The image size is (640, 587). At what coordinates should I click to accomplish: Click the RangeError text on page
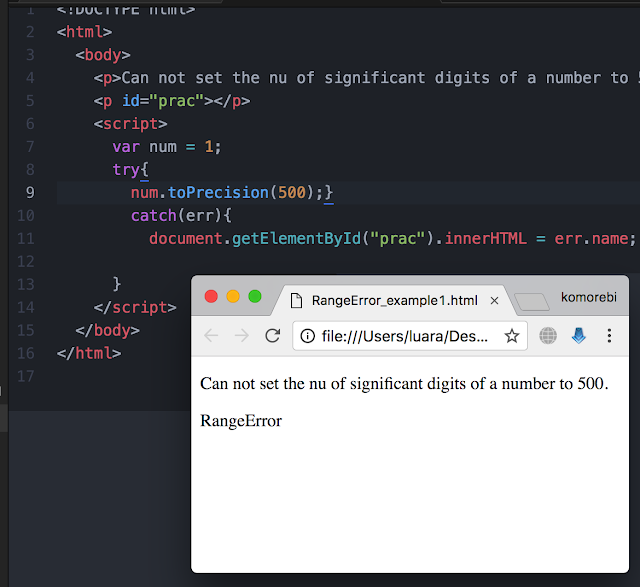click(x=241, y=421)
